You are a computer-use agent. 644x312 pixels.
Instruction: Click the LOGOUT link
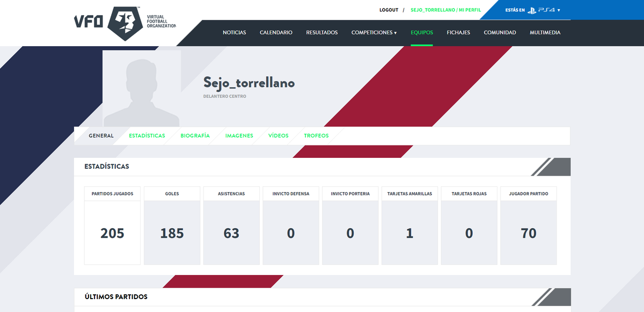[389, 10]
